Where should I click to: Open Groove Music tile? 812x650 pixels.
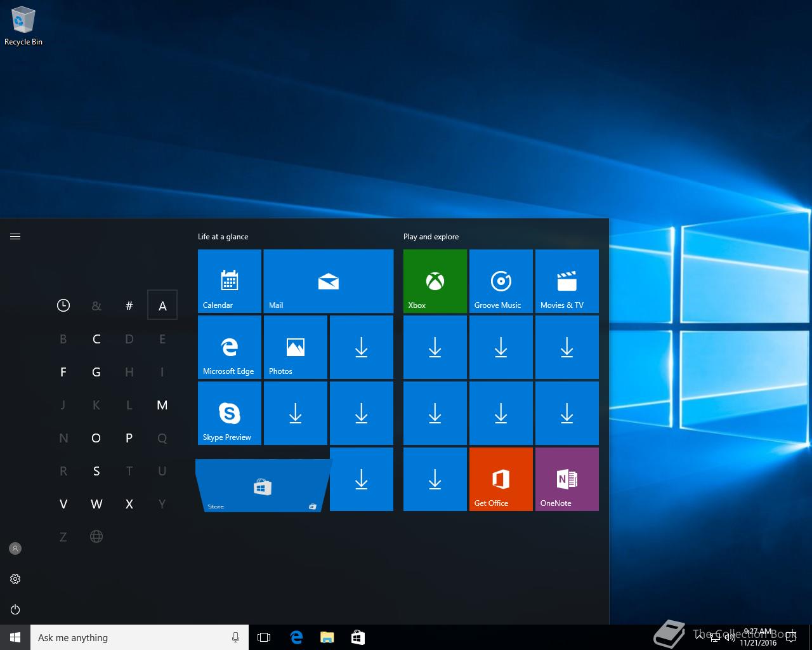tap(501, 281)
